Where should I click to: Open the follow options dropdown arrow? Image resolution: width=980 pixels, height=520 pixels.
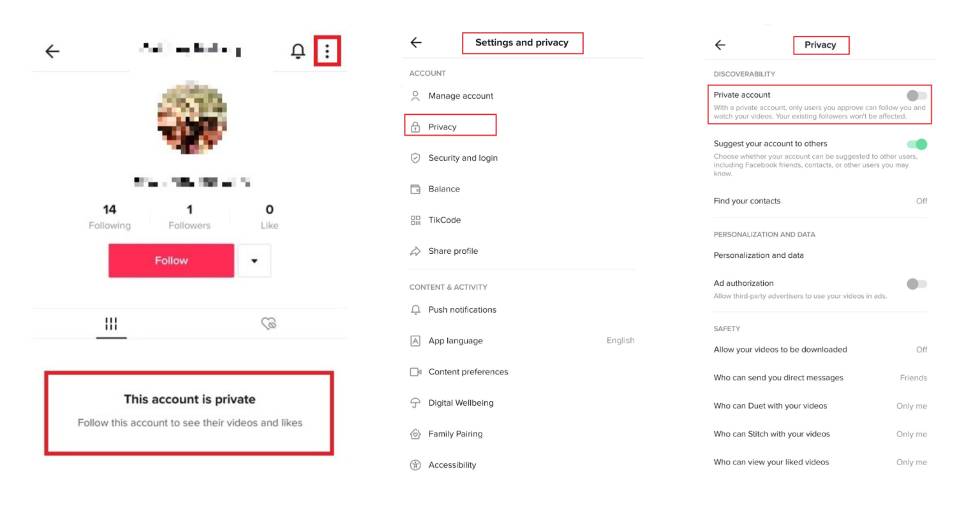point(254,260)
